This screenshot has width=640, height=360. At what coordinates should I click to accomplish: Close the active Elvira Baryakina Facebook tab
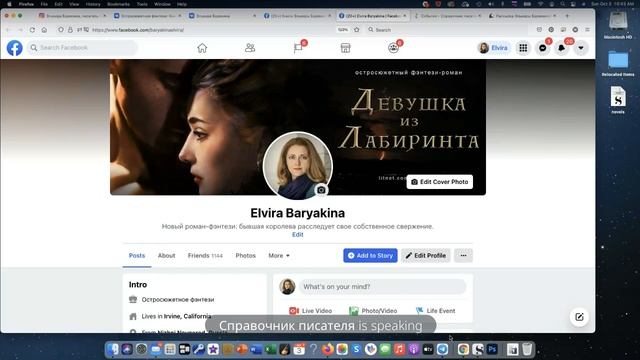pyautogui.click(x=404, y=16)
